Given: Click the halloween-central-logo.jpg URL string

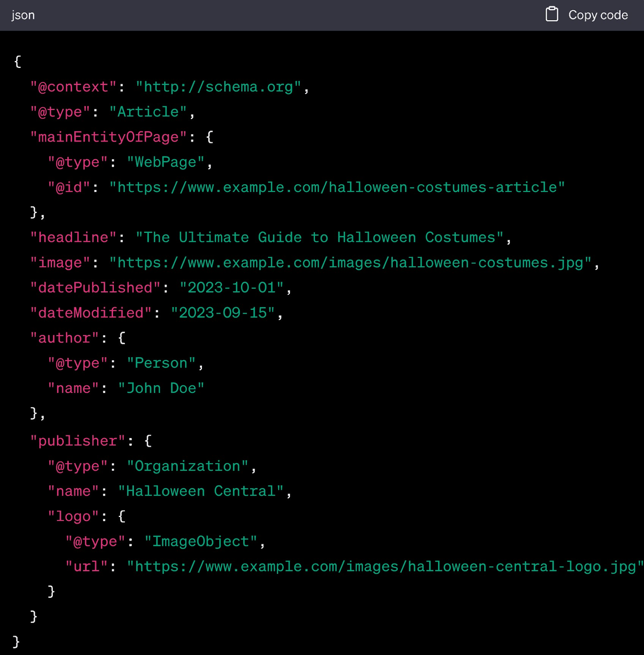Looking at the screenshot, I should pyautogui.click(x=384, y=566).
